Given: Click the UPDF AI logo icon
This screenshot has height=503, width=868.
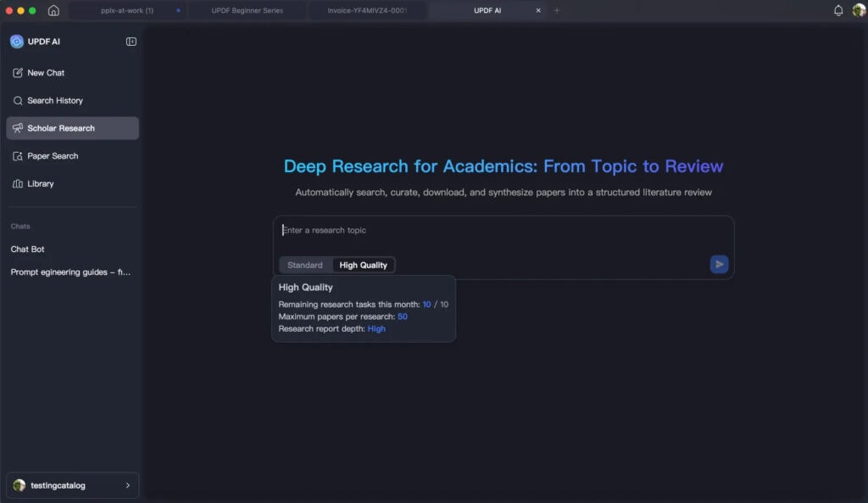Looking at the screenshot, I should tap(17, 42).
